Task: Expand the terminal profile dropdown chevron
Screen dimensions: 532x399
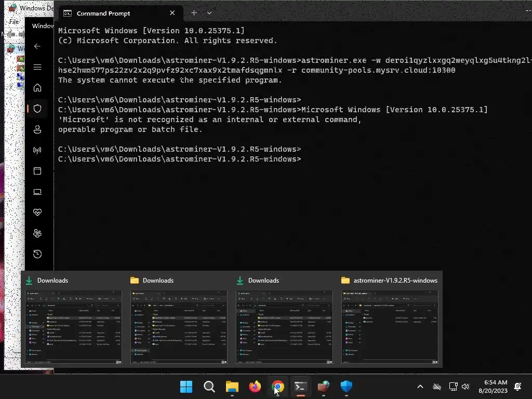Action: pos(209,13)
